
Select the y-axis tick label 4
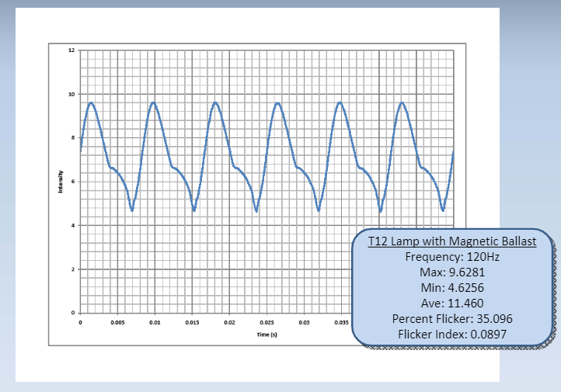pos(73,225)
